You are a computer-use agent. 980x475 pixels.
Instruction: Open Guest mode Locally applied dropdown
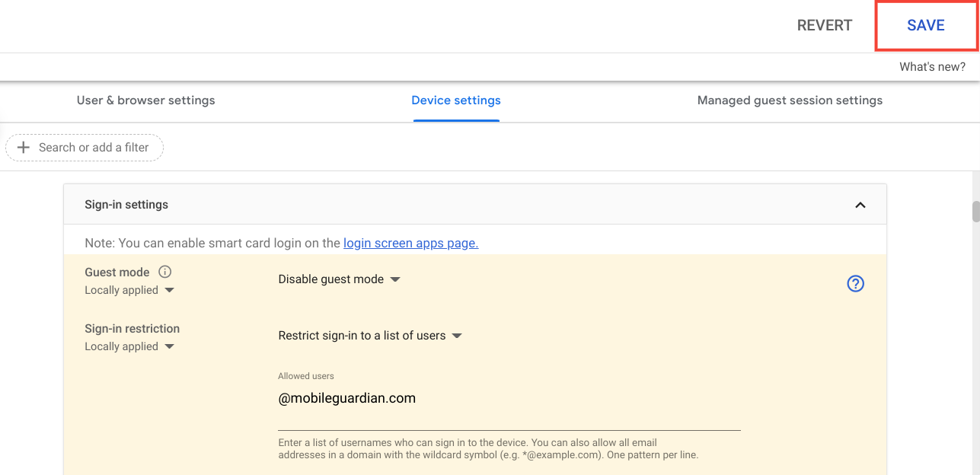click(129, 290)
